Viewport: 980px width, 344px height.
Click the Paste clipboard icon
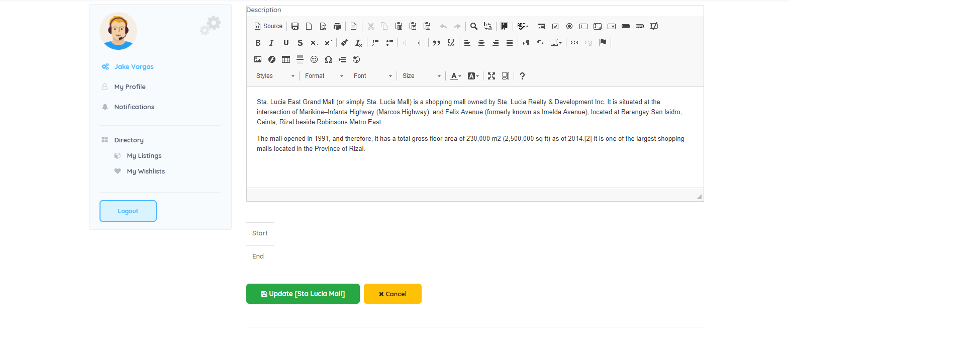pos(399,26)
